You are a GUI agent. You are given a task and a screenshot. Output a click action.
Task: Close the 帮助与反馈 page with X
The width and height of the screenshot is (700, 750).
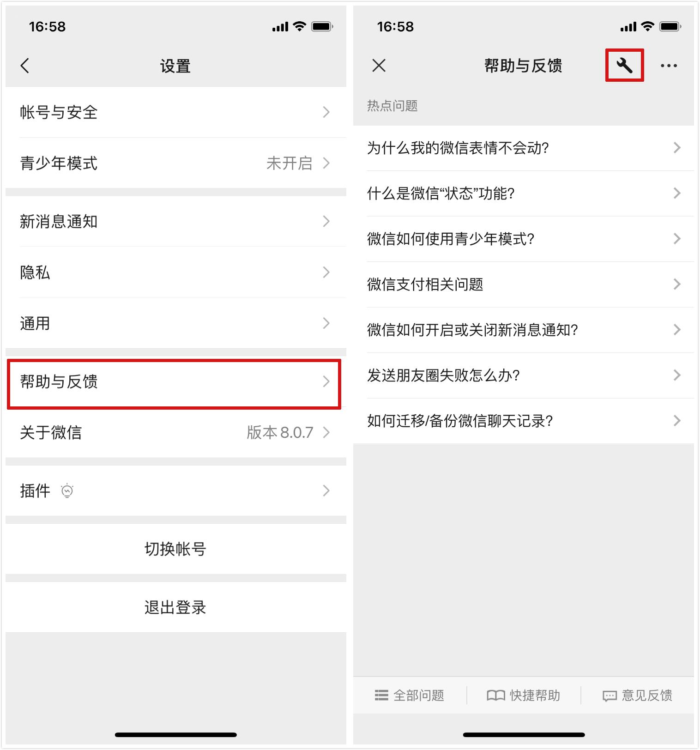[x=379, y=66]
